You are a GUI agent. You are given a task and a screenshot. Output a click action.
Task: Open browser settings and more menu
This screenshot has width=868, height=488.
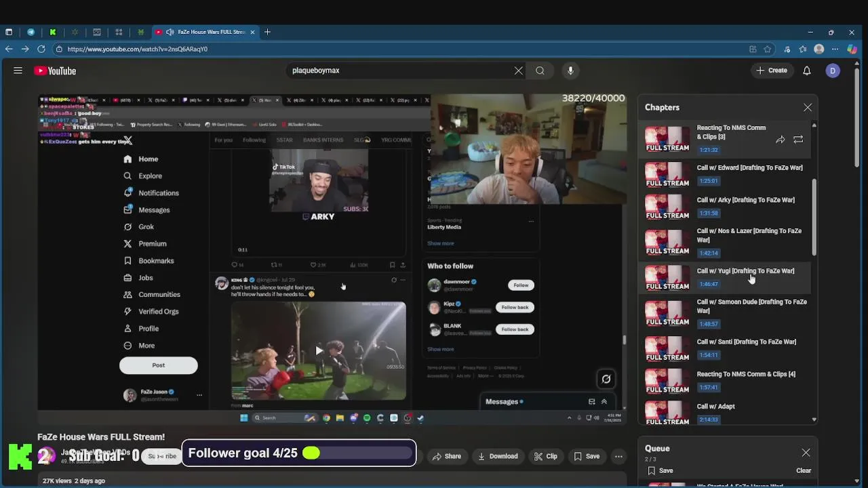835,49
